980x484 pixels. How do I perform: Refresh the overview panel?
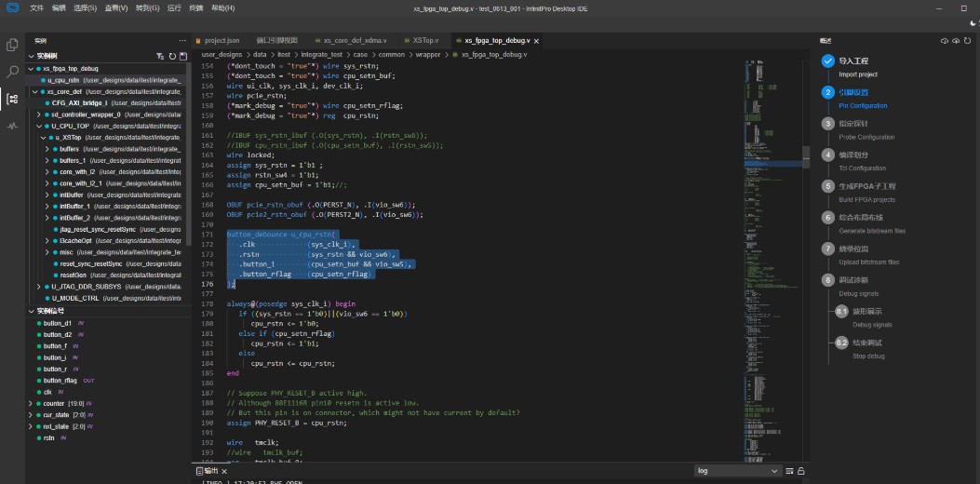point(966,41)
